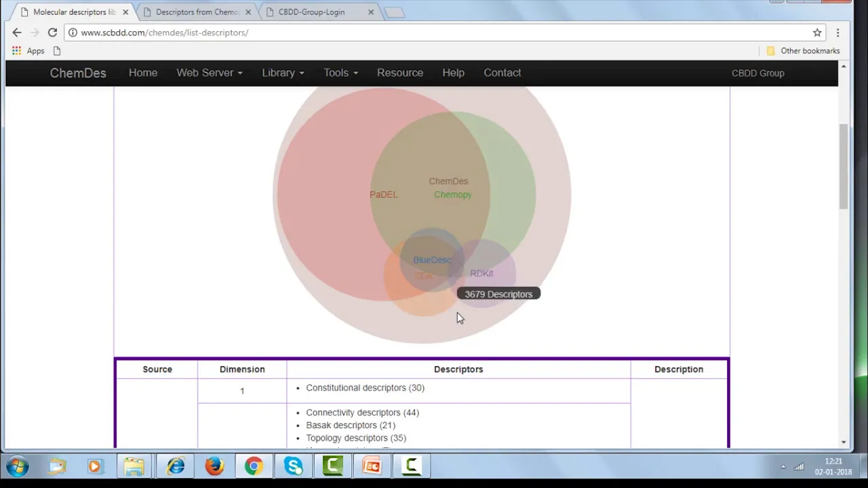Screen dimensions: 868x488
Task: Close the CBDD-Group-Login tab
Action: click(371, 12)
